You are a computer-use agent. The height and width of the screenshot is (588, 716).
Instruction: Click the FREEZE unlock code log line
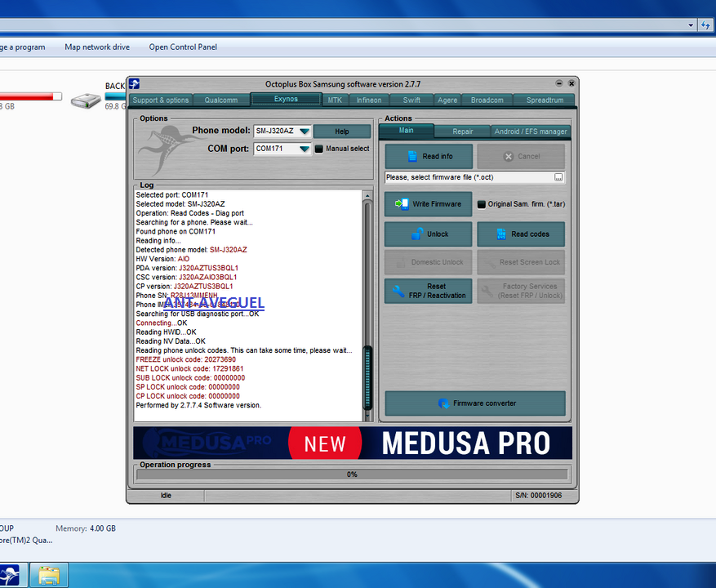click(x=186, y=359)
